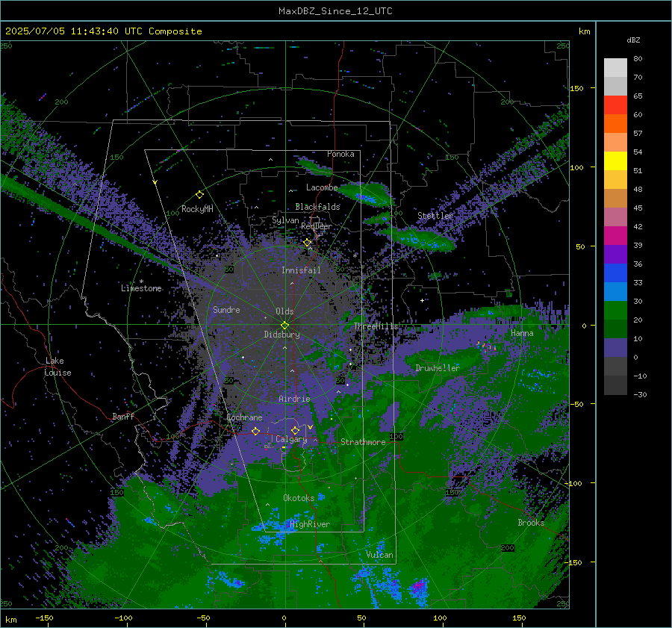This screenshot has width=672, height=628.
Task: Click the RedDeer label
Action: pos(317,226)
